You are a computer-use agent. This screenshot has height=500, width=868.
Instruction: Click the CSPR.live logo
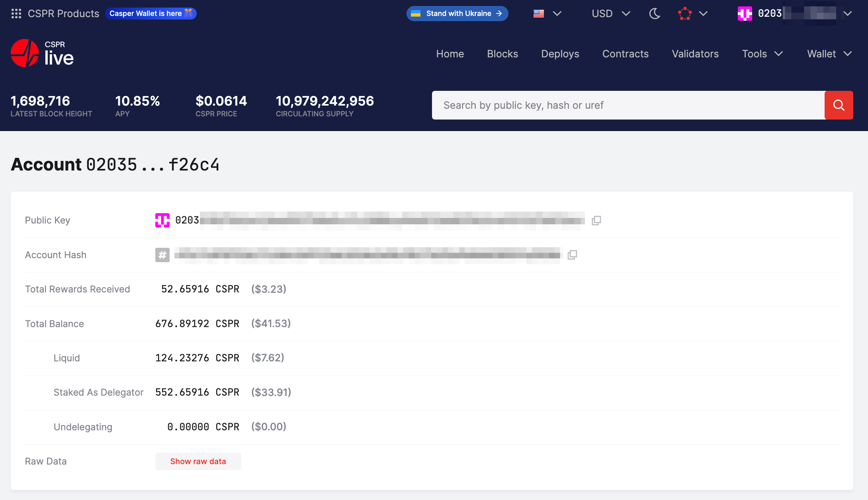42,53
